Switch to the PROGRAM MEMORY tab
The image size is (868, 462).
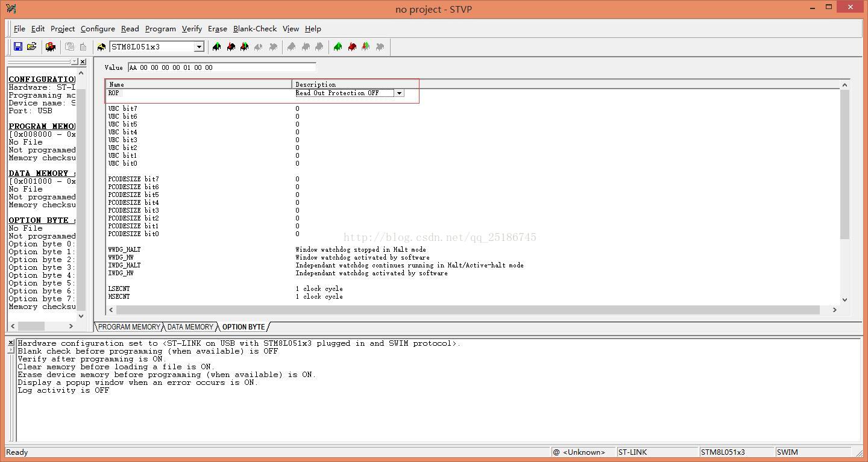click(129, 326)
